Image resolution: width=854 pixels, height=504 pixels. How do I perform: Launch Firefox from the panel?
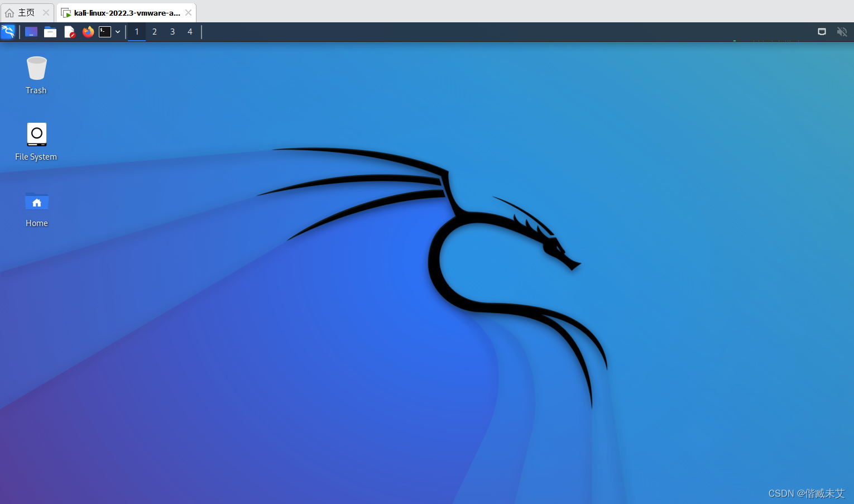88,32
